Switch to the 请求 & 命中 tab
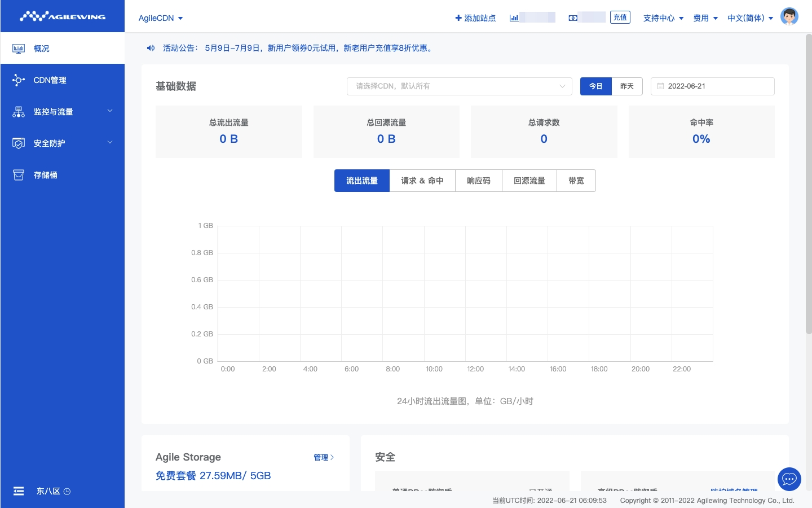The height and width of the screenshot is (508, 812). point(422,181)
